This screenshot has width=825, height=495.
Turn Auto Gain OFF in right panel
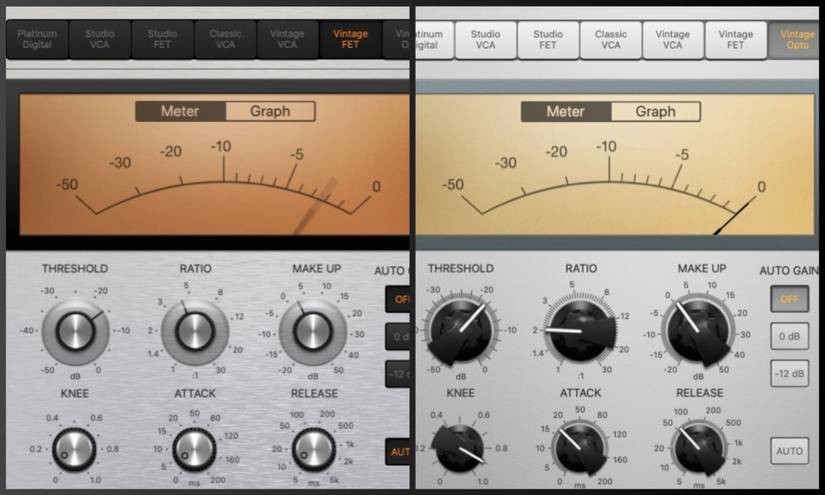[x=789, y=299]
